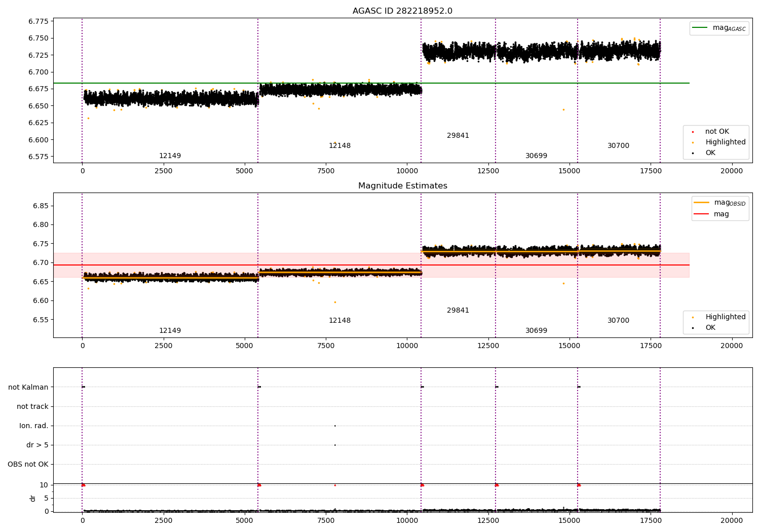Click OBSID label 30700 in top plot
760x532 pixels.
pyautogui.click(x=618, y=146)
